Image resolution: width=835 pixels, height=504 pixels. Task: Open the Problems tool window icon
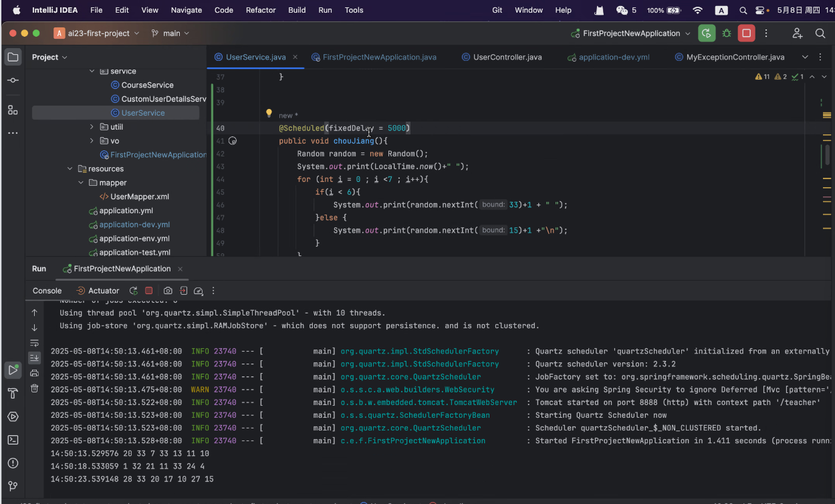(13, 463)
